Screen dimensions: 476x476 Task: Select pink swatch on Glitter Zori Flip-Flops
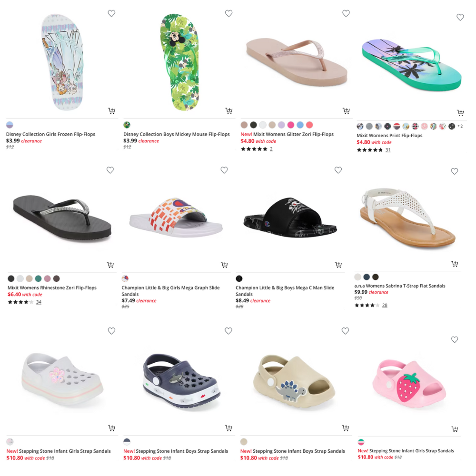pyautogui.click(x=291, y=125)
